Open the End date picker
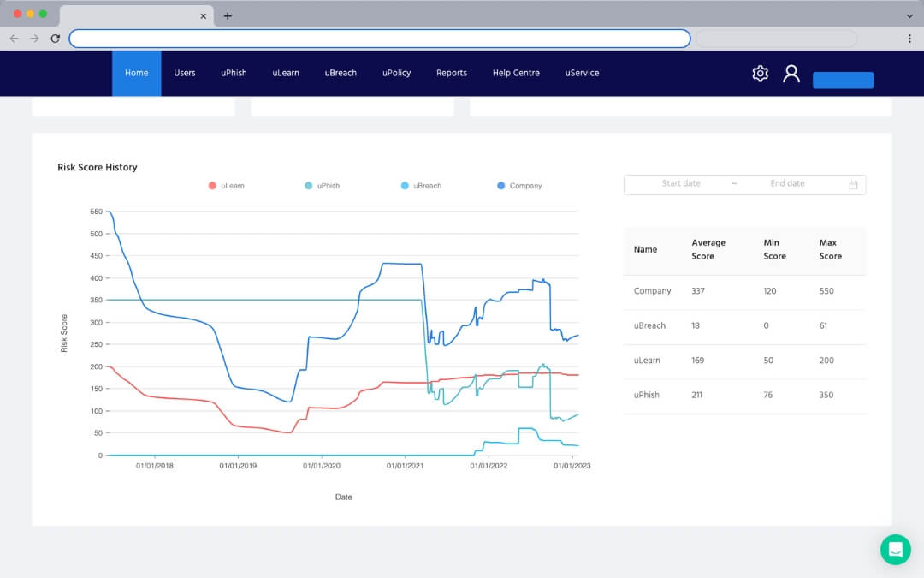Viewport: 924px width, 578px height. (x=787, y=184)
